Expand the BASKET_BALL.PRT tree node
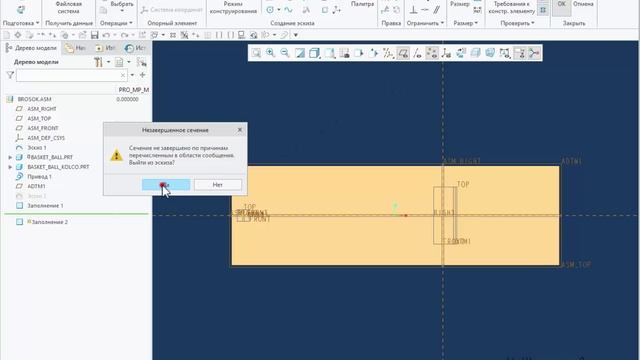Image resolution: width=640 pixels, height=360 pixels. [10, 157]
